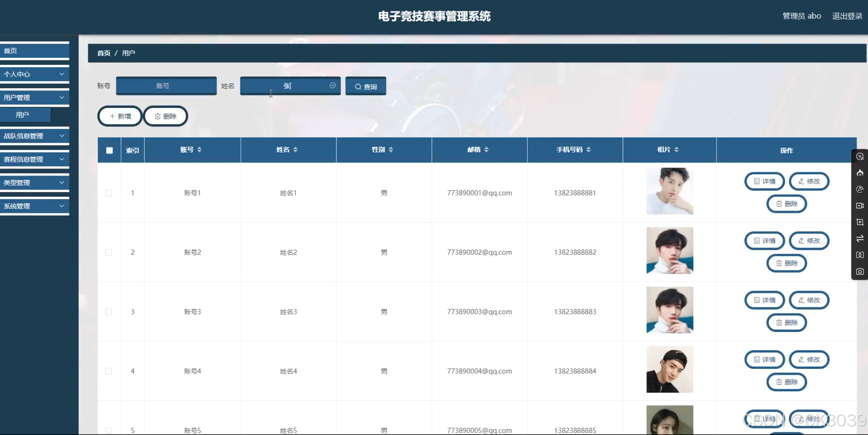Click the compress icon in the right toolbar
This screenshot has height=435, width=868.
(x=860, y=255)
